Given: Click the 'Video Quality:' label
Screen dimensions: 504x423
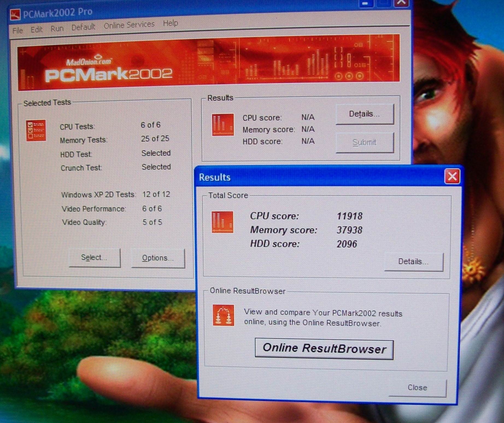Looking at the screenshot, I should click(84, 222).
